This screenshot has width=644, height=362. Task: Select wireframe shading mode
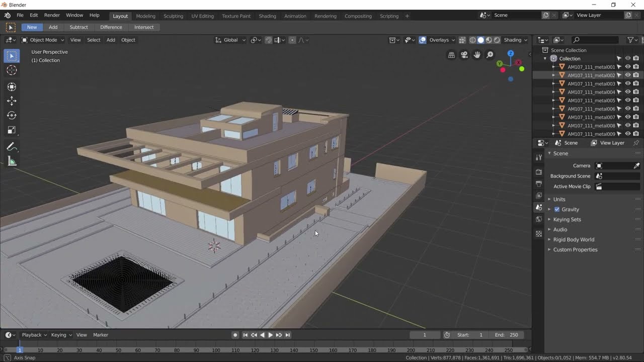473,40
